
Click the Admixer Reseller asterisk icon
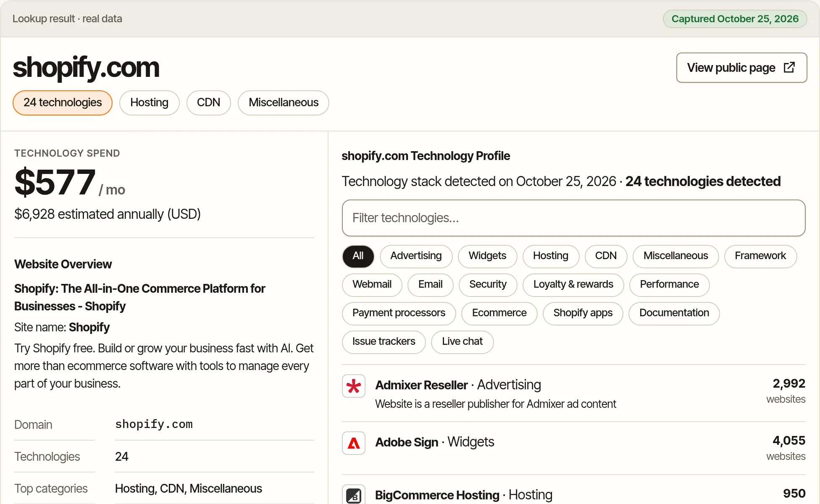(354, 386)
